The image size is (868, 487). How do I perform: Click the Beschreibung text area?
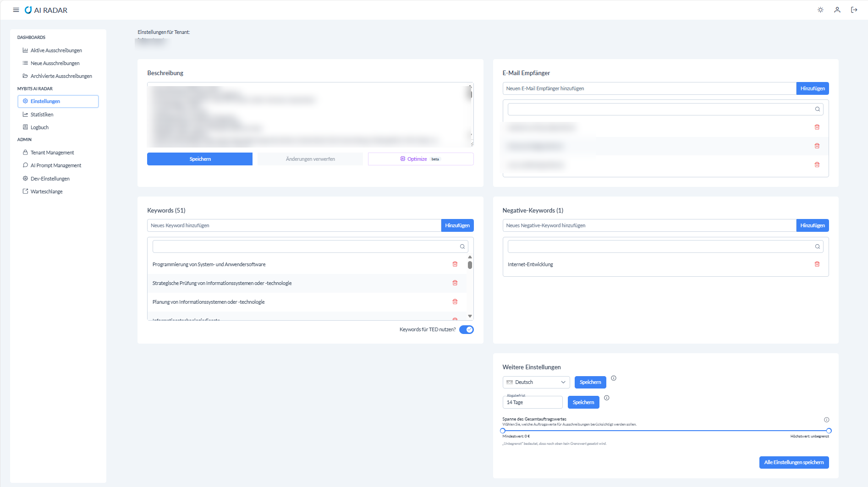coord(310,115)
